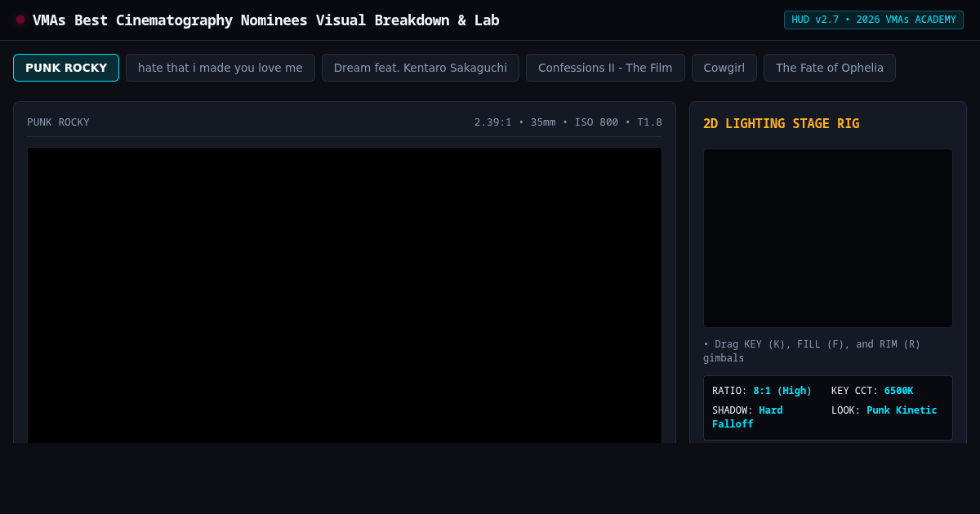Click the 2.39:1 35mm ISO 800 T1.8 specs
980x514 pixels.
click(568, 122)
